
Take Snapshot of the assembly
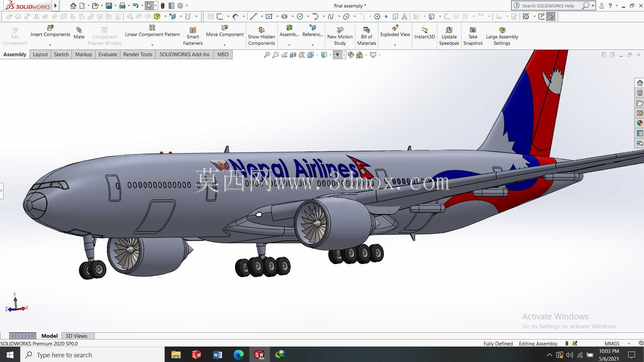[473, 36]
